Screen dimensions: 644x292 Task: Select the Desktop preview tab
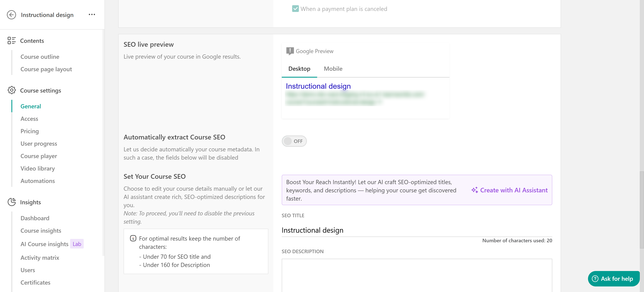(299, 69)
